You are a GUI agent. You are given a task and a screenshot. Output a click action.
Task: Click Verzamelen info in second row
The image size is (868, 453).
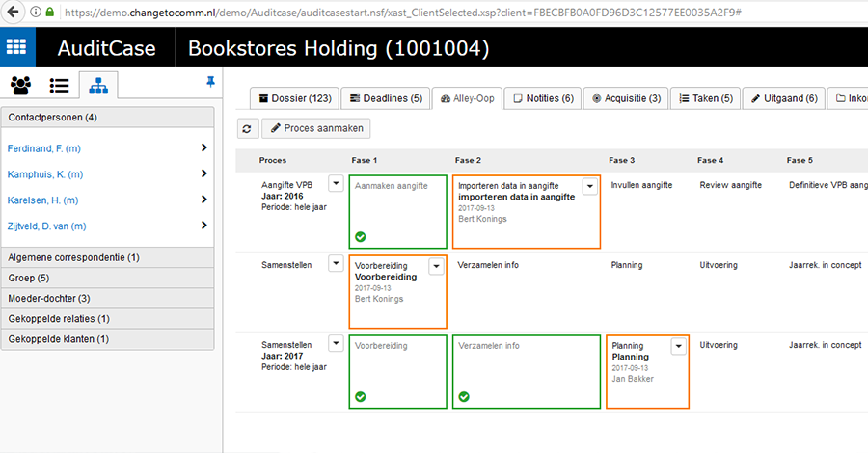point(488,265)
